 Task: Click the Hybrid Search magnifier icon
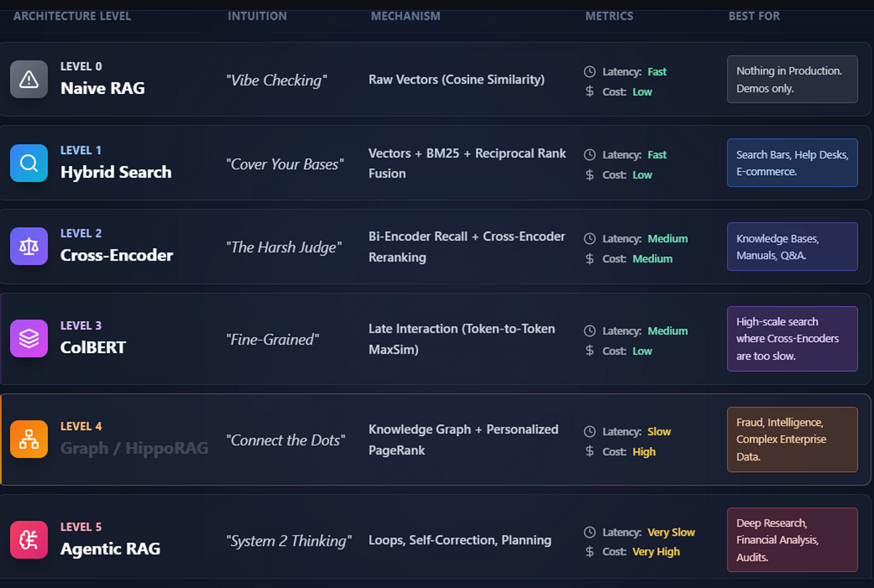coord(29,162)
